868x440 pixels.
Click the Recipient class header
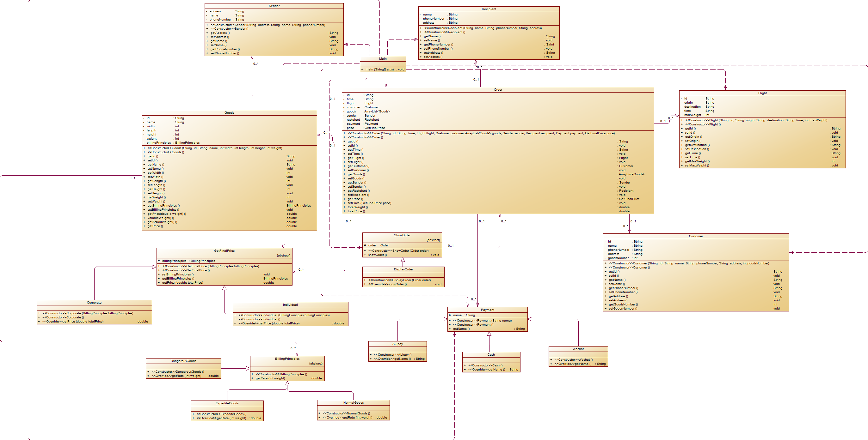tap(489, 9)
